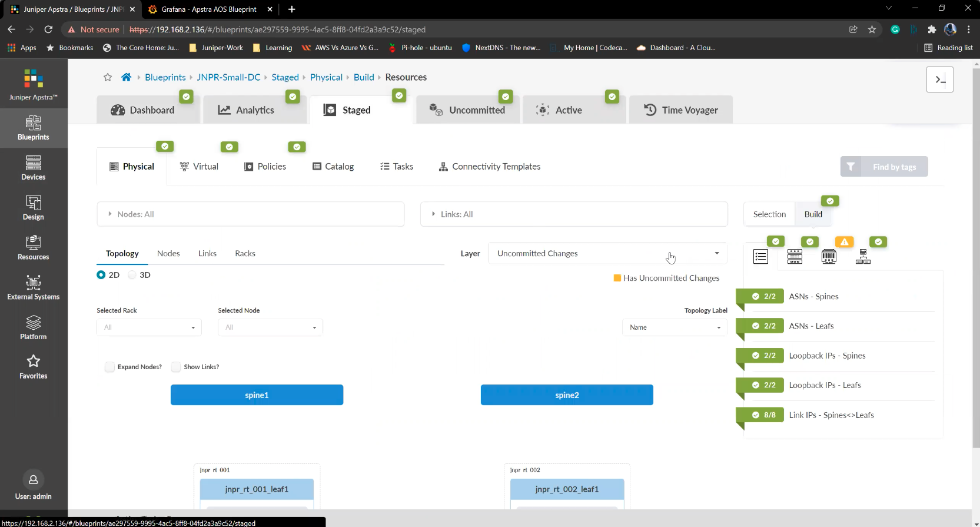Viewport: 980px width, 527px height.
Task: Open Platform in the left sidebar
Action: point(34,328)
